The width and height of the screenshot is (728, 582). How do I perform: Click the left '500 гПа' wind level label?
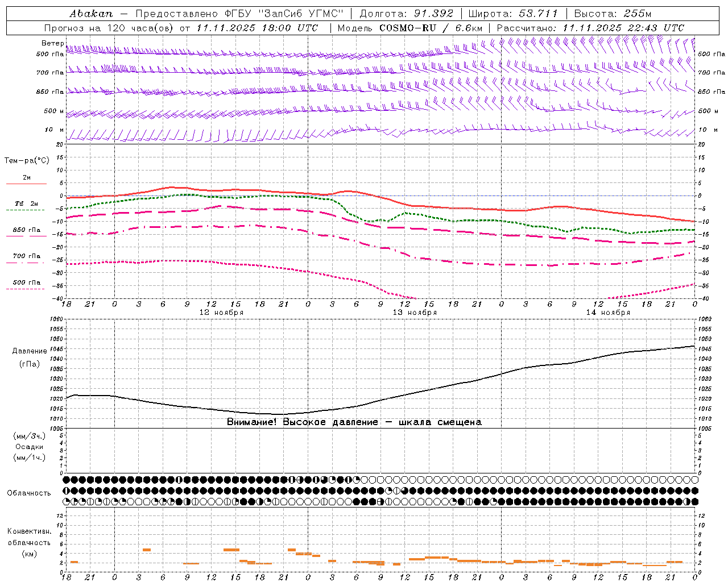tap(50, 54)
